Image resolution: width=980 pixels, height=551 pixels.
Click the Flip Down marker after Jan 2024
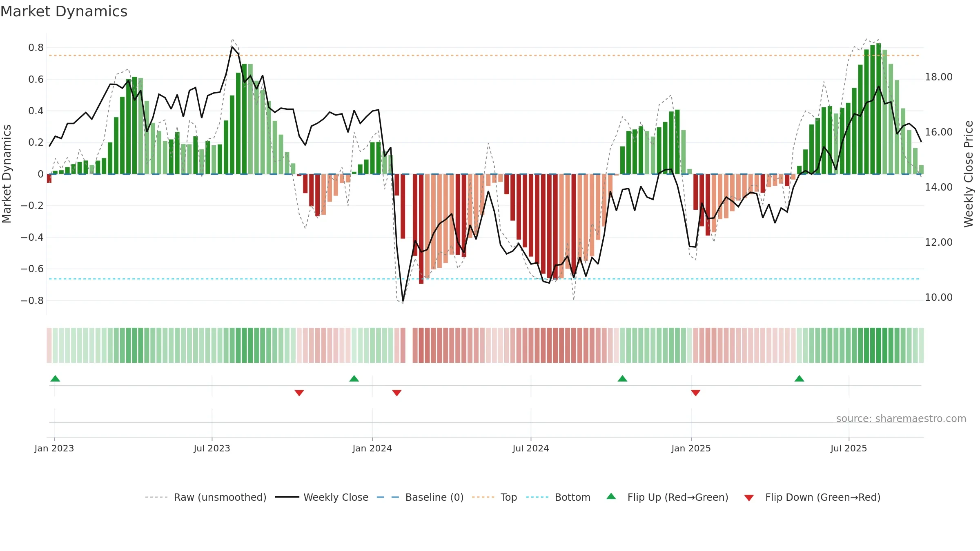click(397, 393)
